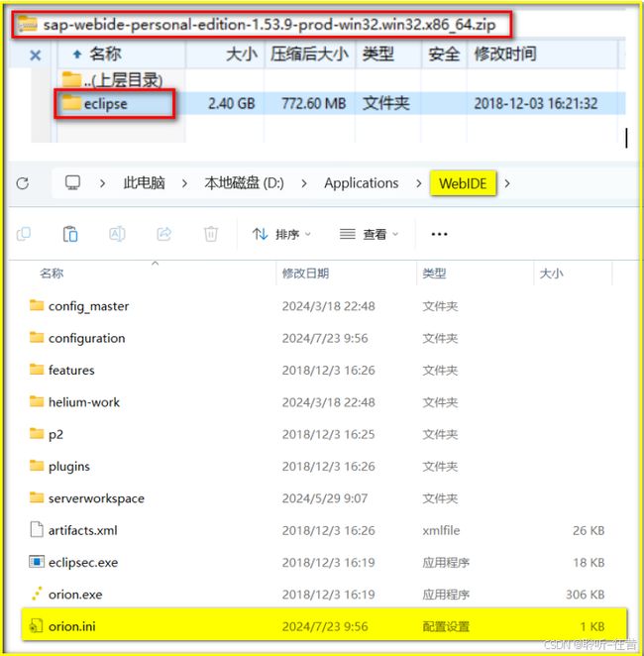Click the p2 folder icon
644x656 pixels.
point(37,433)
